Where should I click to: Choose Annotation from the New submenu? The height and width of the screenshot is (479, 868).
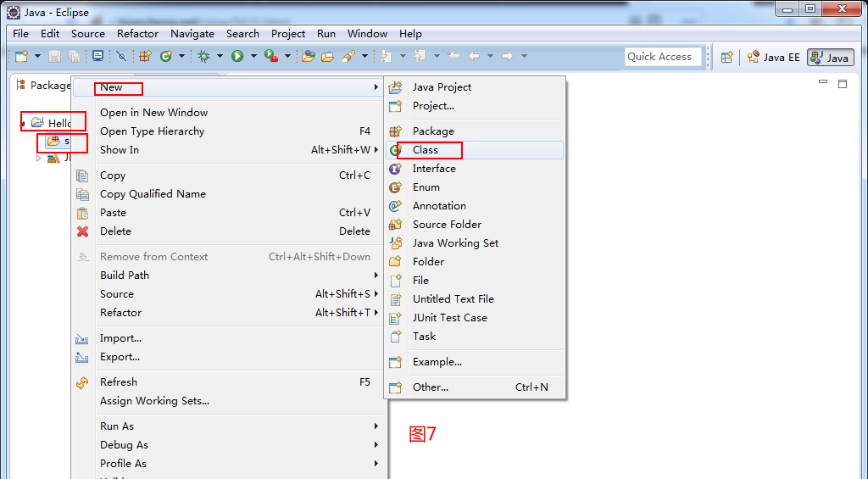475,206
